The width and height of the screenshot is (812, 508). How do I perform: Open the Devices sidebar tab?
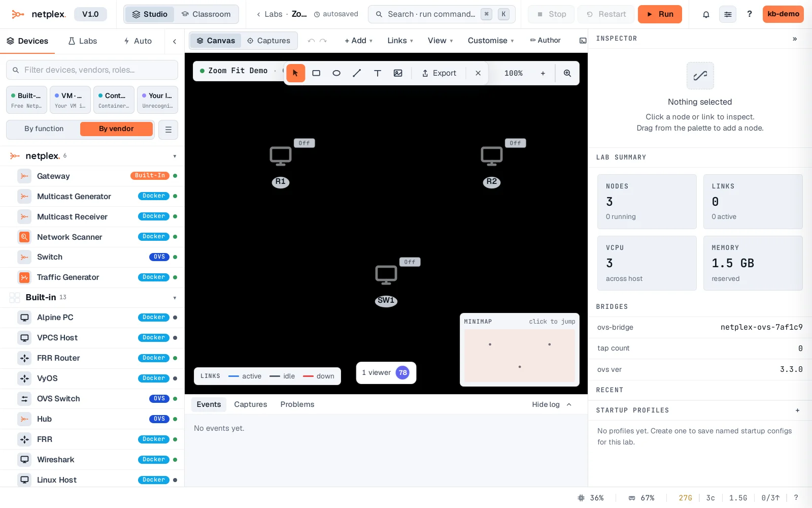tap(27, 41)
